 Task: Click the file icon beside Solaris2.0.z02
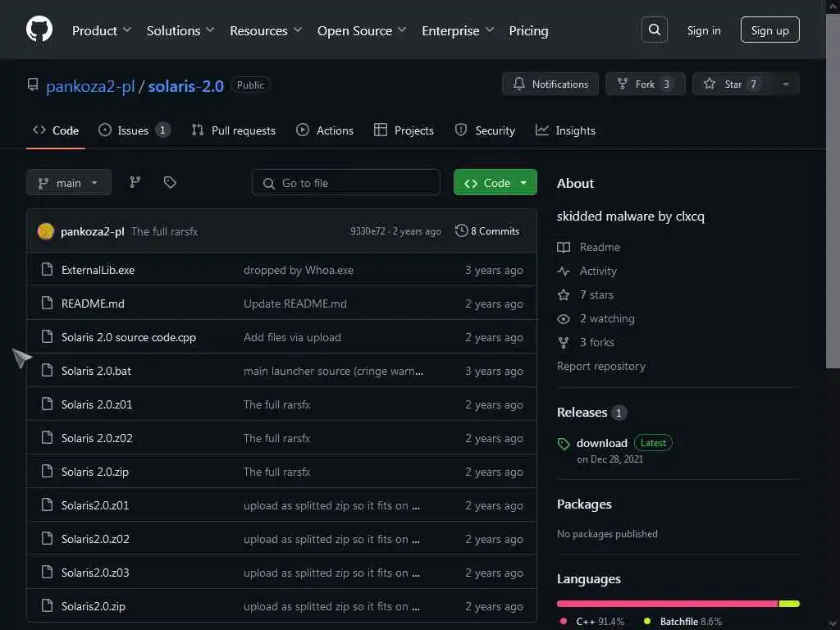[x=47, y=538]
